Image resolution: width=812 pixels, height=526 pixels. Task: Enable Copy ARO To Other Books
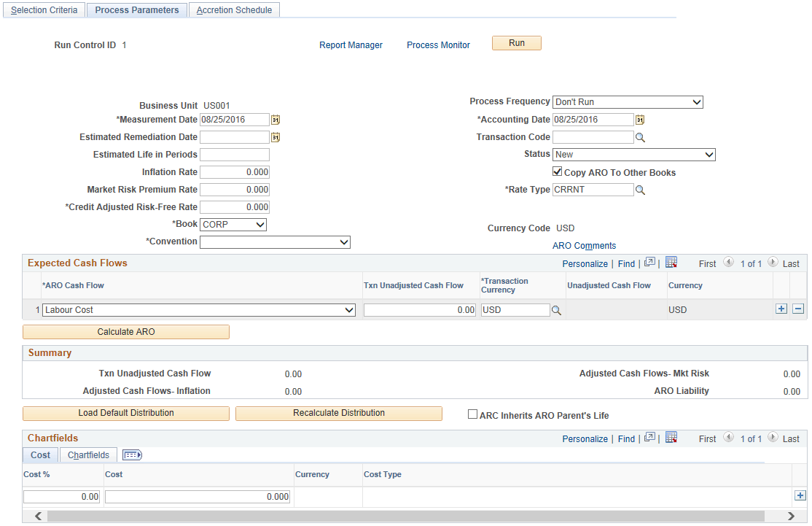click(558, 171)
